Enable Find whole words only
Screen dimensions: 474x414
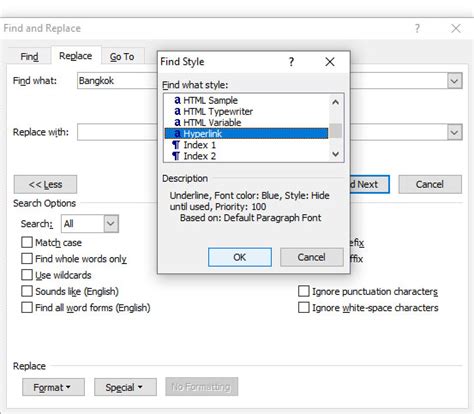pyautogui.click(x=27, y=259)
